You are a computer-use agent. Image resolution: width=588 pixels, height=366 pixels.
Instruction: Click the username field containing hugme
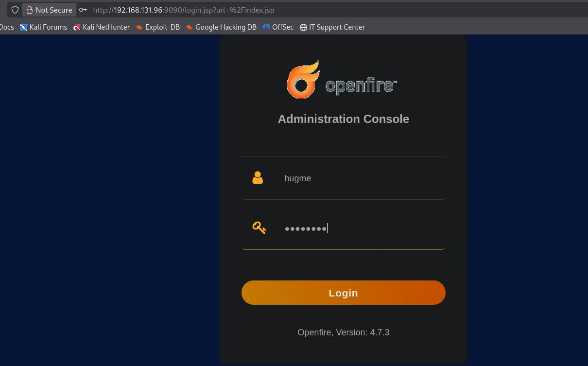pyautogui.click(x=344, y=178)
